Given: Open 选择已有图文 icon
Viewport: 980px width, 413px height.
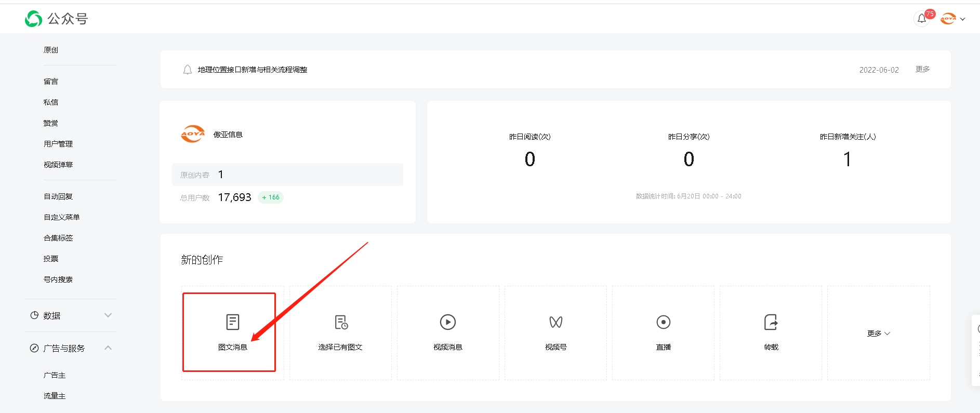Looking at the screenshot, I should tap(340, 322).
